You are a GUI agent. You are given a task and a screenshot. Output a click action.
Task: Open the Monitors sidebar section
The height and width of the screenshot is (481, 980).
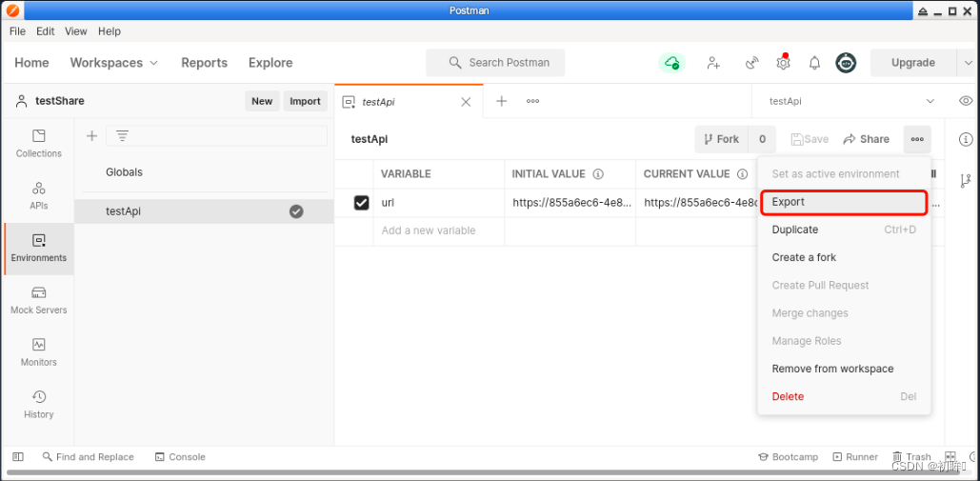pos(39,352)
